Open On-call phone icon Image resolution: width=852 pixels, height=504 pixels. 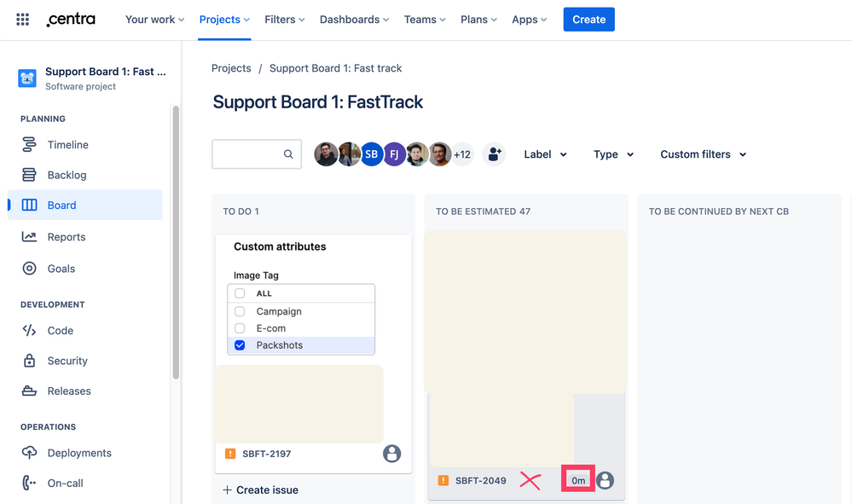29,483
